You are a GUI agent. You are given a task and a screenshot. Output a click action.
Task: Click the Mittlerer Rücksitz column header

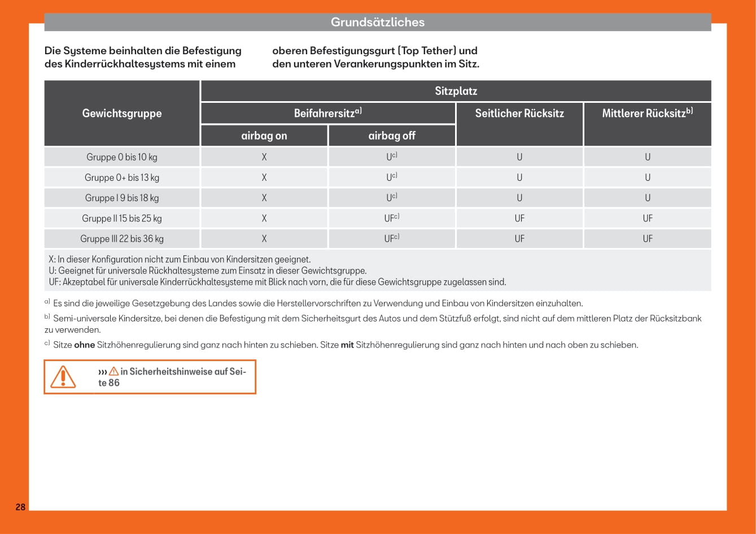[x=647, y=113]
